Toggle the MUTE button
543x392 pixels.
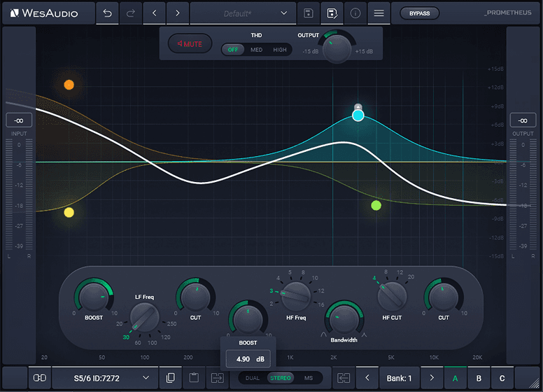190,44
